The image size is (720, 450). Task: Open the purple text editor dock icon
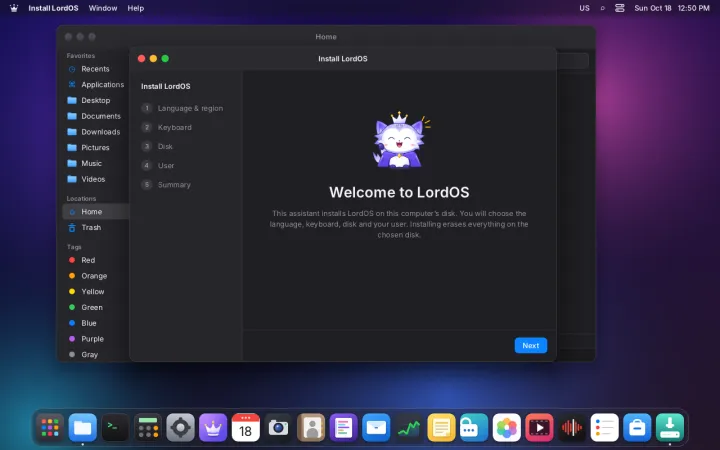click(x=343, y=428)
